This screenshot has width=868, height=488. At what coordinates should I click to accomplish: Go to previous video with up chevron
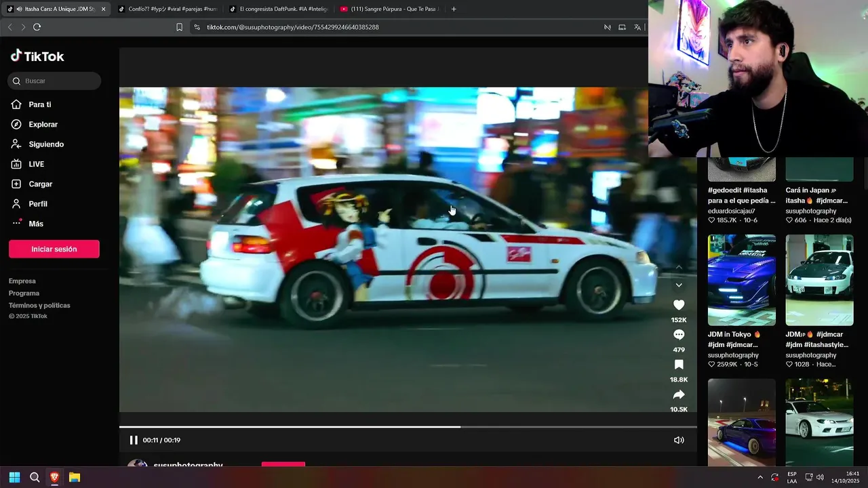pyautogui.click(x=679, y=267)
